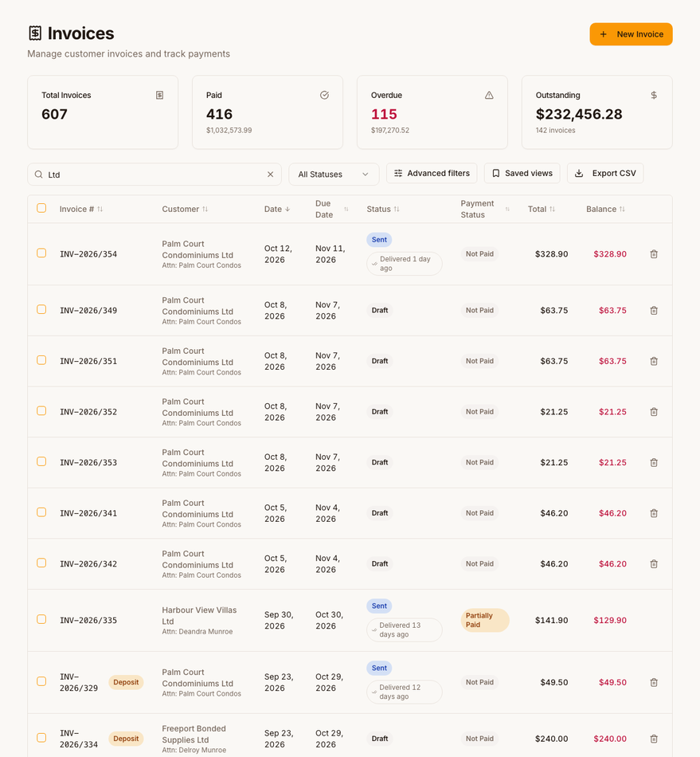Click the Invoices receipt icon beside the title
Image resolution: width=700 pixels, height=757 pixels.
pyautogui.click(x=35, y=33)
